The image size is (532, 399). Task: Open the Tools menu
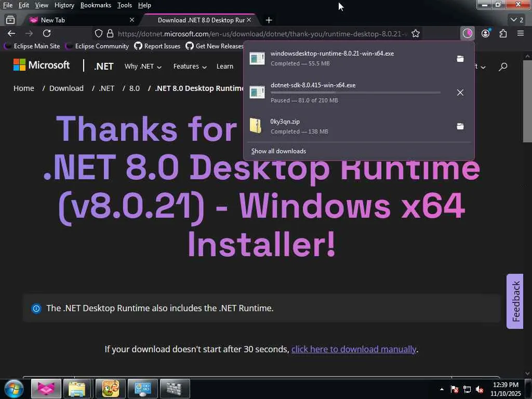click(x=125, y=5)
